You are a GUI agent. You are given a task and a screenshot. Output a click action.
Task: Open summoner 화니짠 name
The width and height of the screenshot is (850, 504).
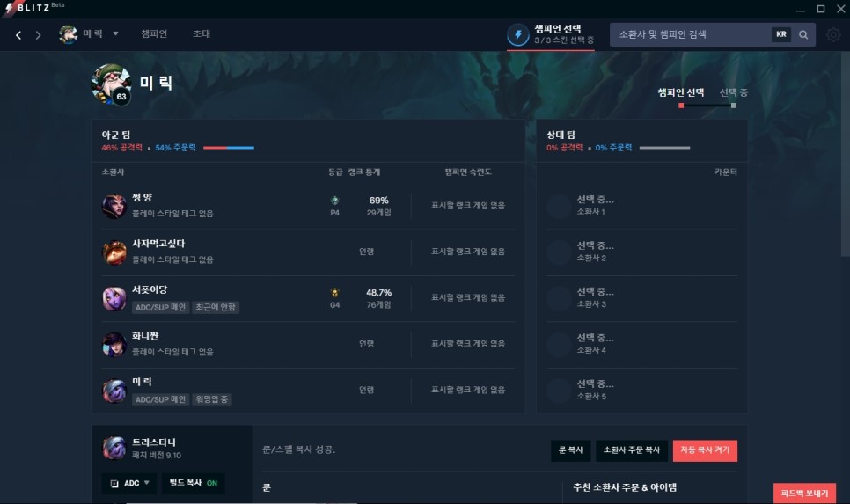145,336
